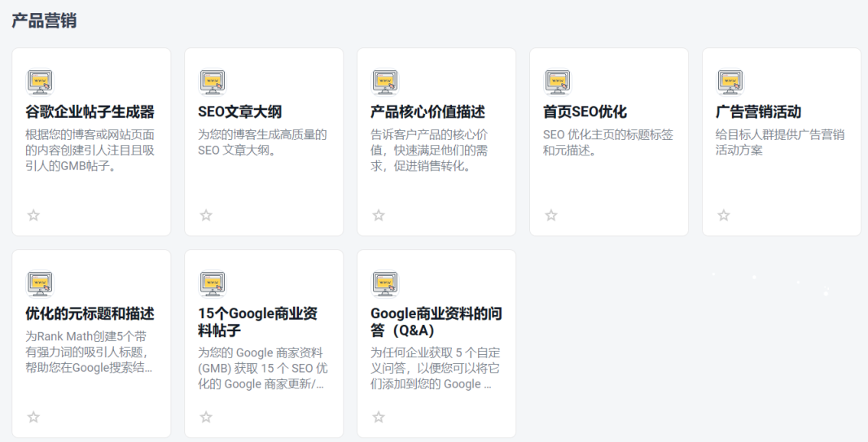Star the 产品核心价值描述 template
The height and width of the screenshot is (442, 868).
pos(379,215)
